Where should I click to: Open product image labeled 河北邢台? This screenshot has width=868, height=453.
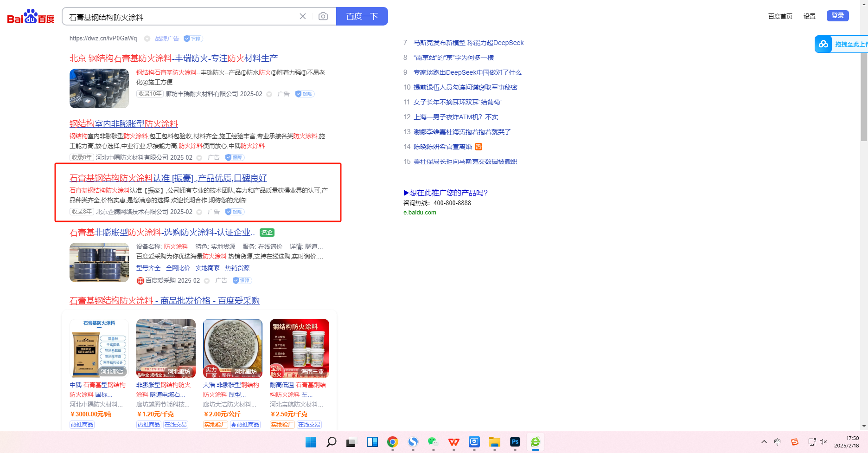coord(99,349)
